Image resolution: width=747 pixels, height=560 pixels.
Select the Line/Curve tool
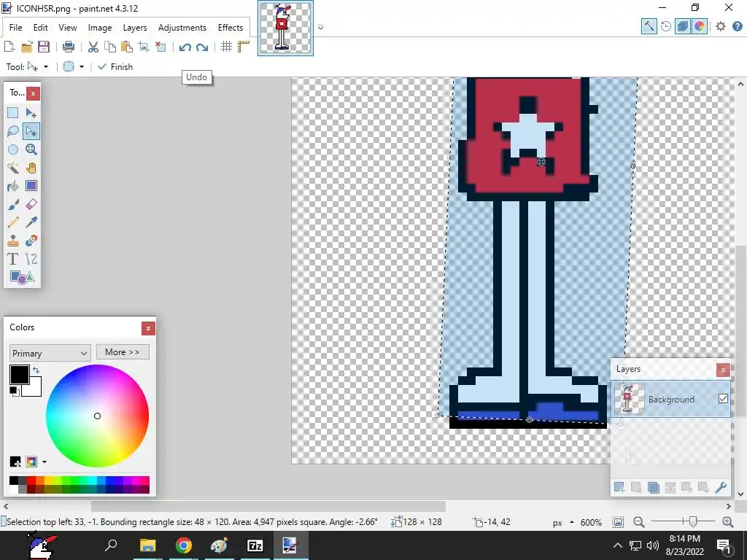point(31,259)
